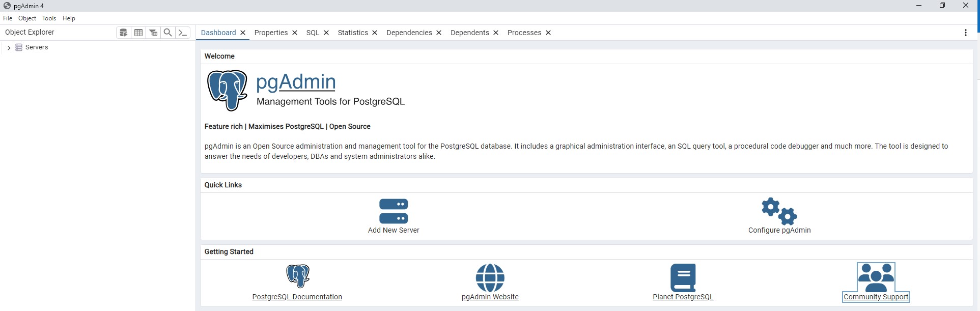Screen dimensions: 980x311
Task: Open the PostgreSQL Documentation link
Action: click(297, 297)
